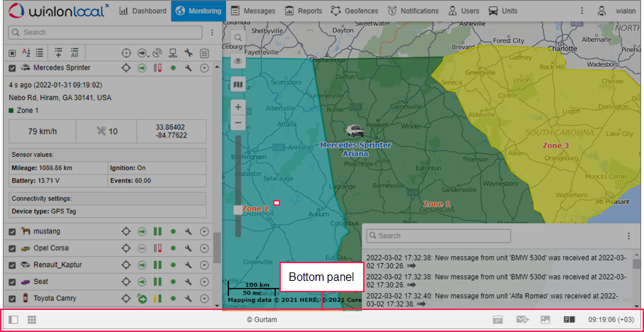Uncheck the Mercedes Sprinter checkbox

(12, 68)
